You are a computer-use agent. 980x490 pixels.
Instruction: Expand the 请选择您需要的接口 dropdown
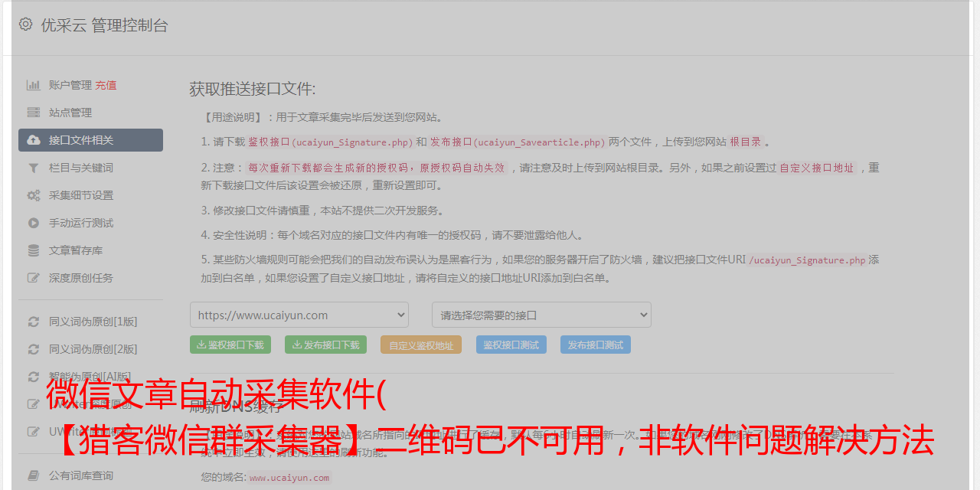541,315
